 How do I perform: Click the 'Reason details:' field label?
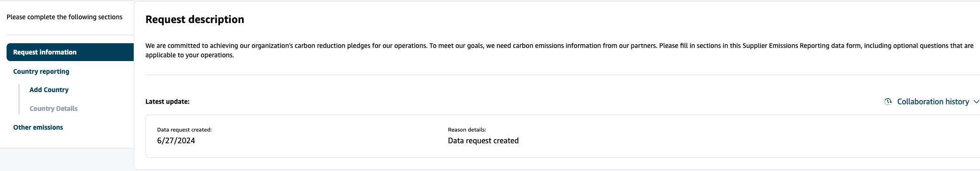(467, 130)
